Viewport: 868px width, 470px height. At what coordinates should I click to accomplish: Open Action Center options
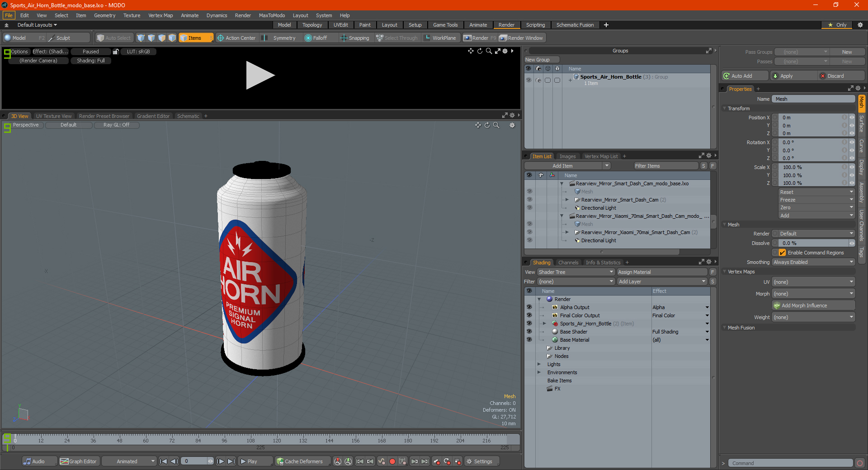tap(236, 38)
